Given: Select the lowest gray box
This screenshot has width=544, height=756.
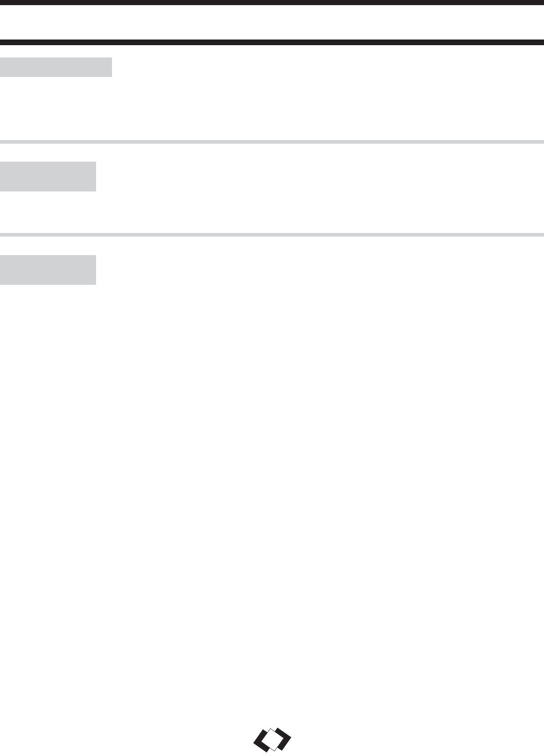Looking at the screenshot, I should click(x=48, y=270).
